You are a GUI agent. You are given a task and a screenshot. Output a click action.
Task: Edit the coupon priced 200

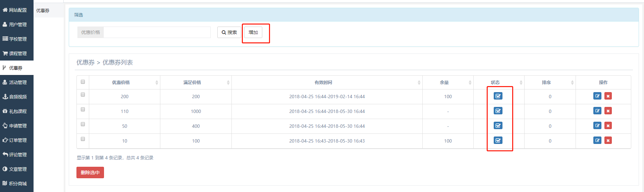pyautogui.click(x=597, y=96)
